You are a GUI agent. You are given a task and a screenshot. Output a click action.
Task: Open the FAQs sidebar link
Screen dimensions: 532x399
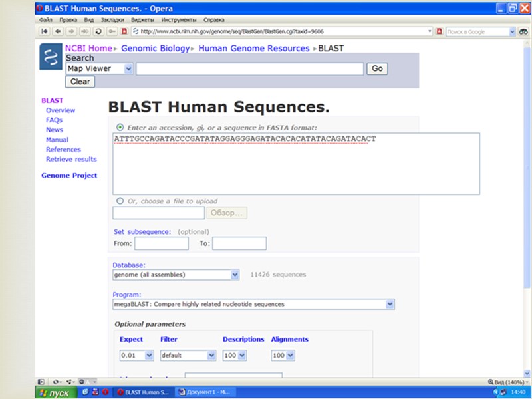click(54, 120)
